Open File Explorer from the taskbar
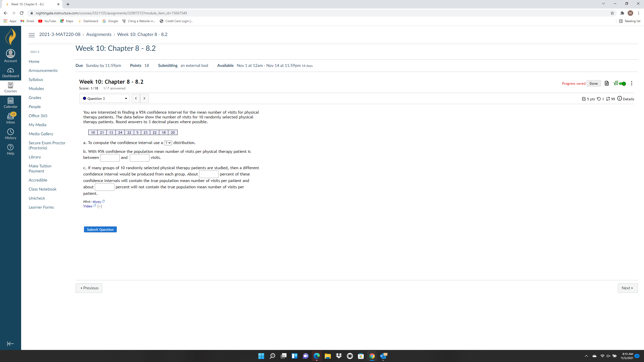This screenshot has width=644, height=362. pos(328,356)
